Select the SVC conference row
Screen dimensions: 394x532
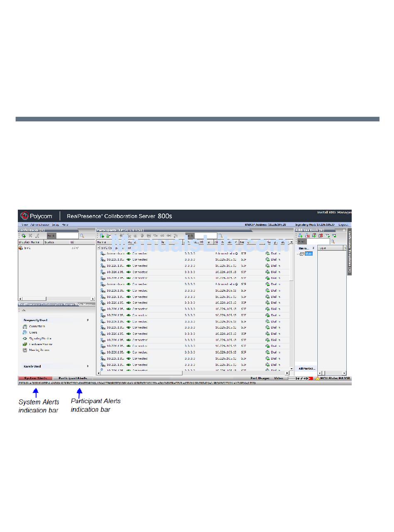tap(56, 248)
